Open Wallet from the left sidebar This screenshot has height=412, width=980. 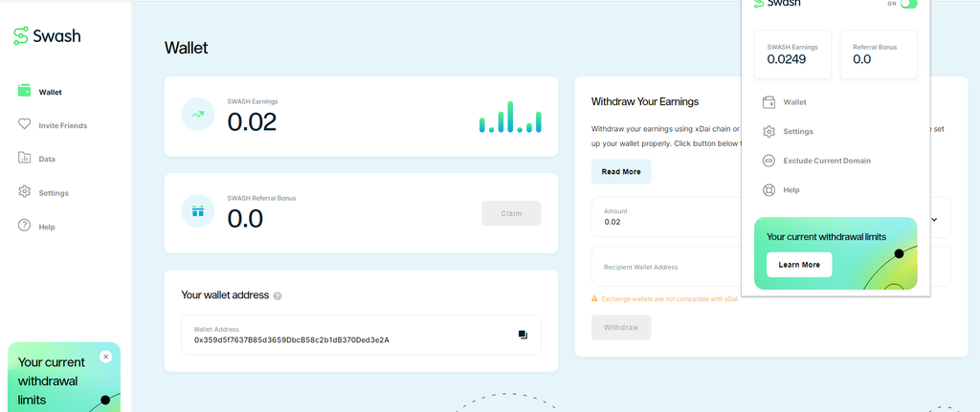pyautogui.click(x=50, y=92)
